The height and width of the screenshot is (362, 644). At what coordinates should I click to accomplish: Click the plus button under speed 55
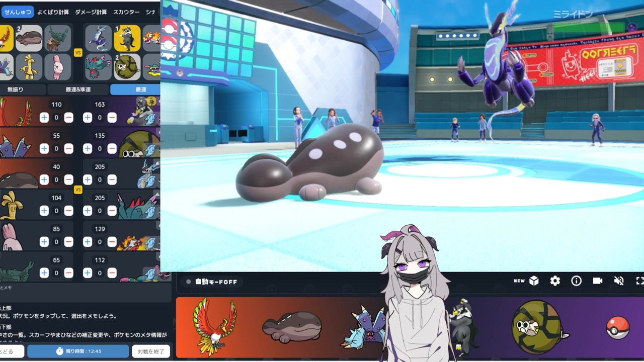coord(44,149)
